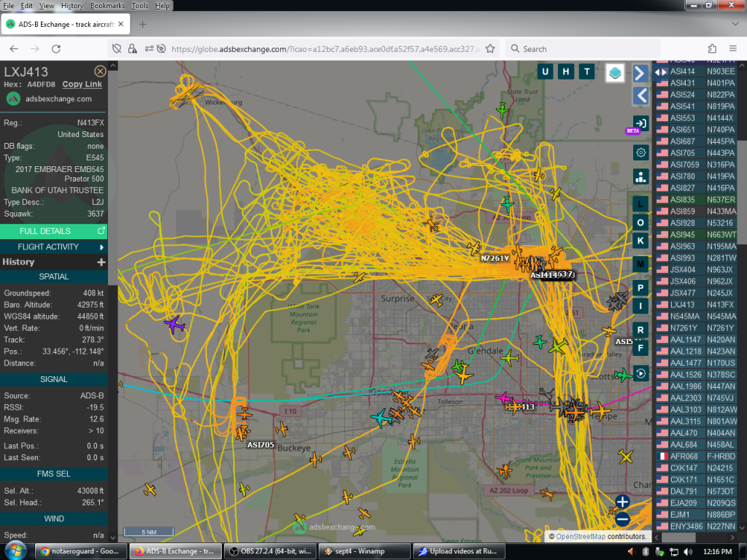Go back to previous page
Screen dimensions: 747x560
point(14,49)
